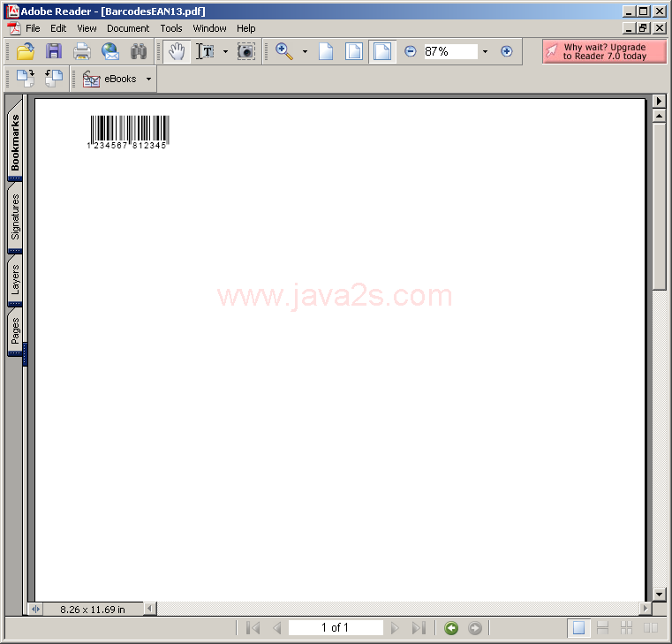
Task: Click the Zoom In plus button
Action: (x=506, y=51)
